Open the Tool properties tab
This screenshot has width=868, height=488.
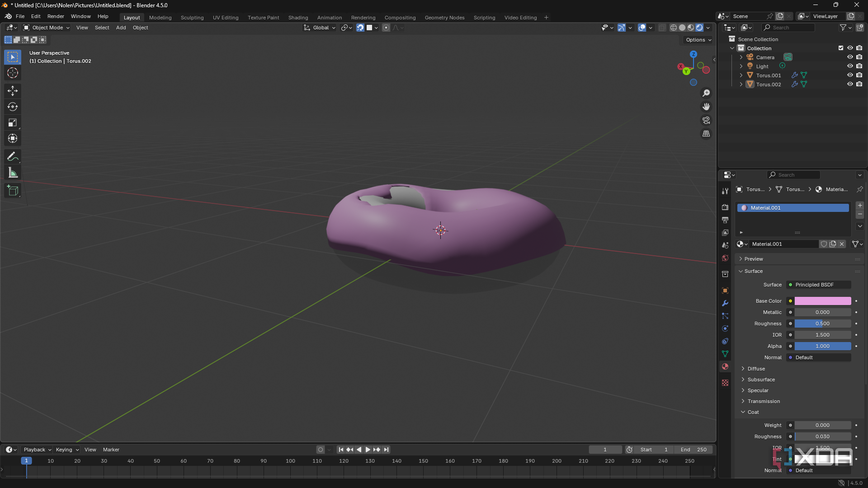[x=725, y=191]
